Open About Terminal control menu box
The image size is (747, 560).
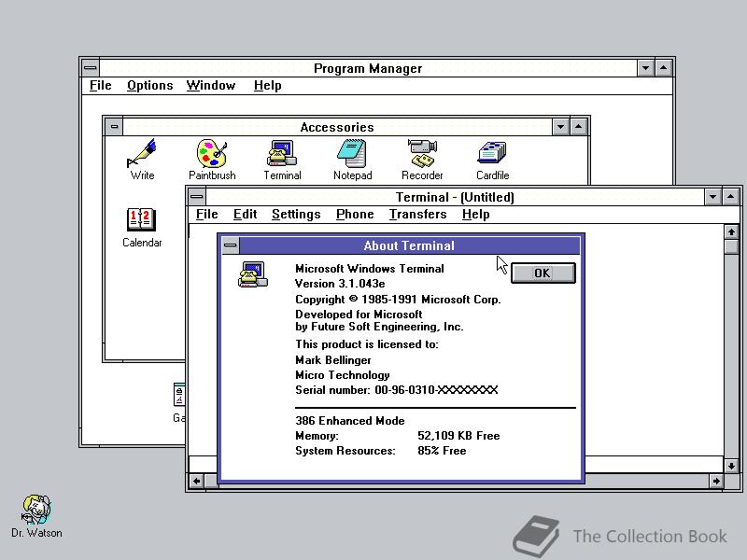(230, 245)
